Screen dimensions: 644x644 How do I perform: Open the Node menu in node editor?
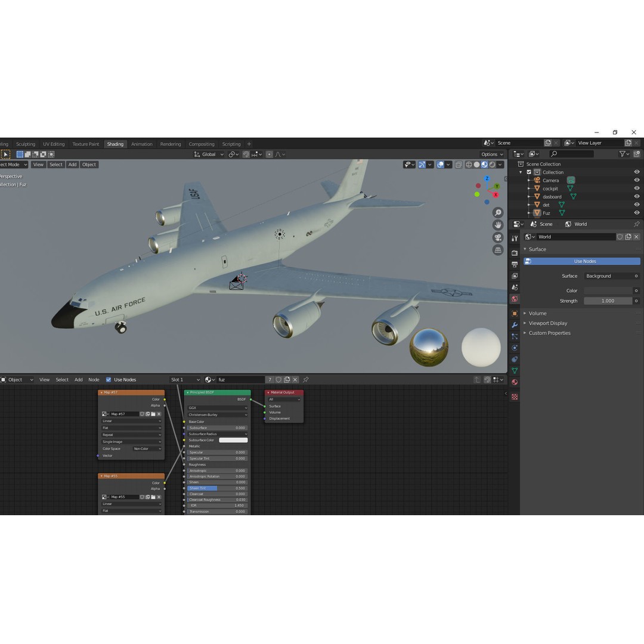coord(94,379)
